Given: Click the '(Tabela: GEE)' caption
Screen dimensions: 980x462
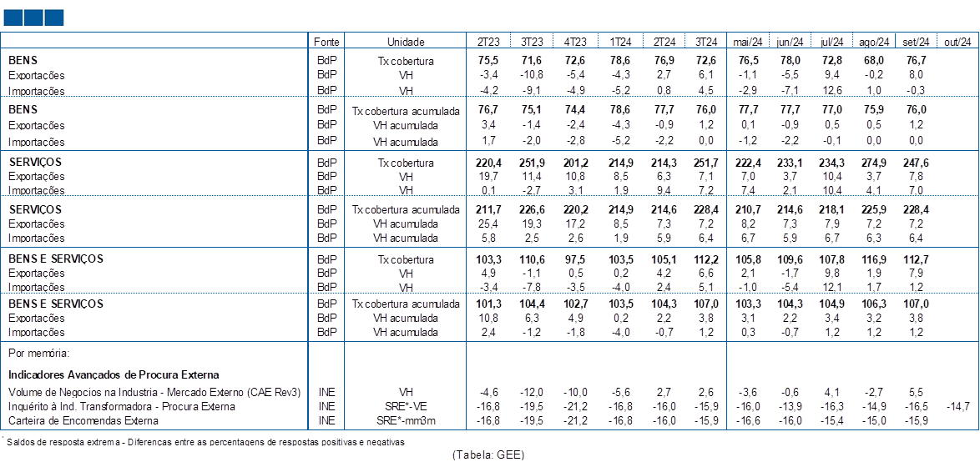Looking at the screenshot, I should pos(489,455).
